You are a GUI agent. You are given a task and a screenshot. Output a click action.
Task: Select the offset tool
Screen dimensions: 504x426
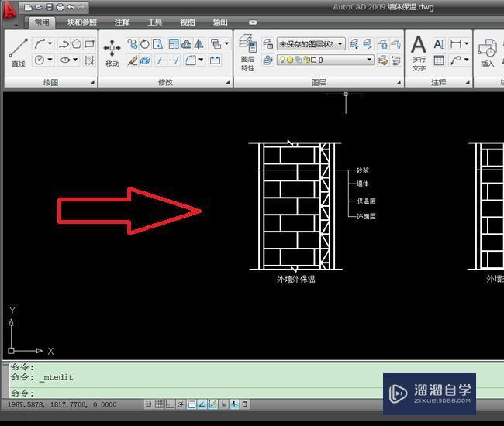tap(186, 44)
